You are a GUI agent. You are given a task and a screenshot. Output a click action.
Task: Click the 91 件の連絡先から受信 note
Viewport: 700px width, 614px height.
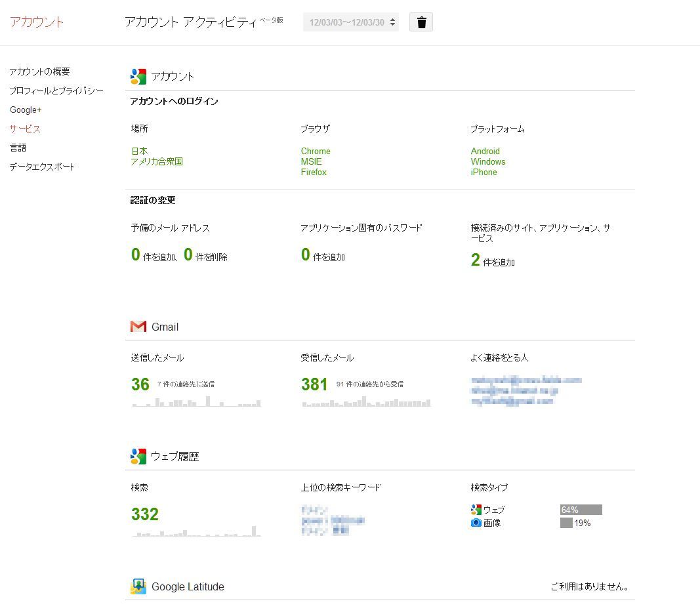pyautogui.click(x=369, y=384)
